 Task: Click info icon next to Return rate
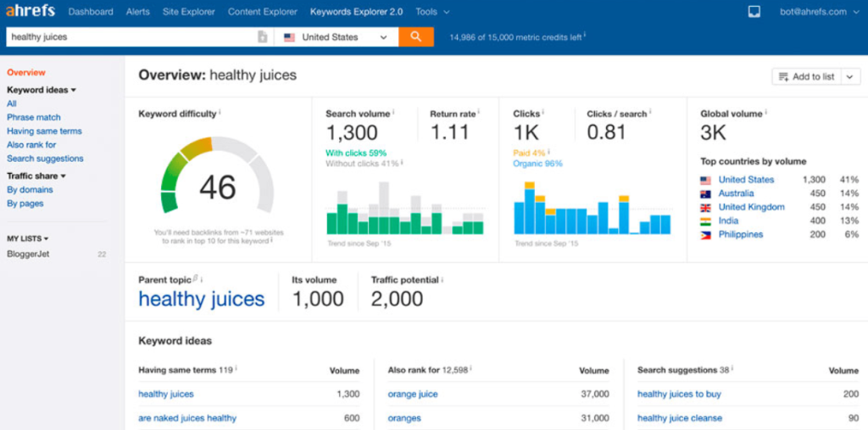pos(479,113)
